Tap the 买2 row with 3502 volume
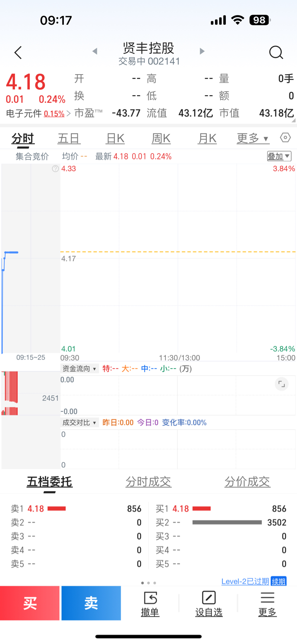Screen dimensions: 297x644 (x=221, y=523)
